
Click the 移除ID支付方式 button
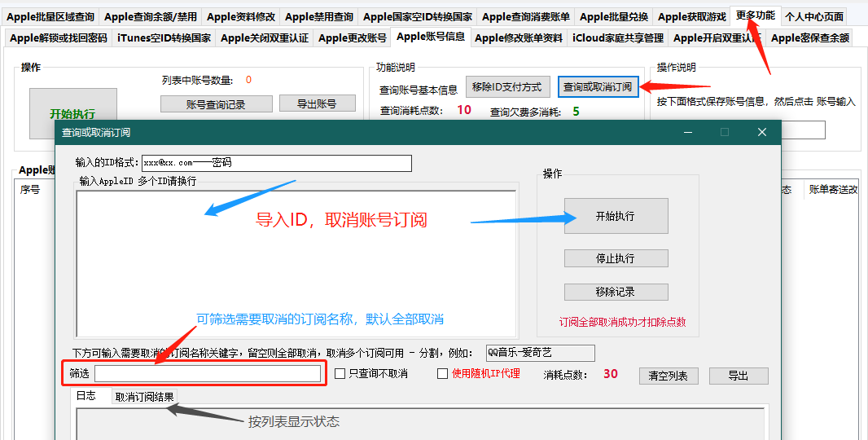tap(507, 87)
